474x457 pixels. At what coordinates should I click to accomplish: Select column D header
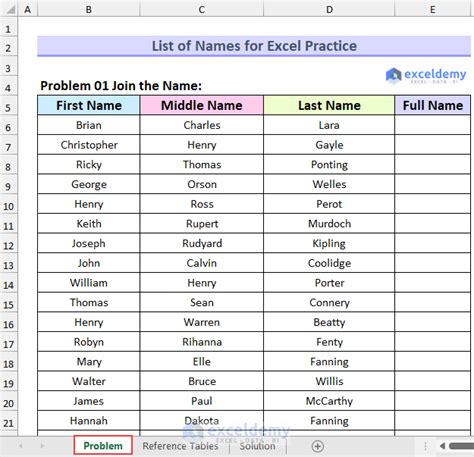point(329,9)
